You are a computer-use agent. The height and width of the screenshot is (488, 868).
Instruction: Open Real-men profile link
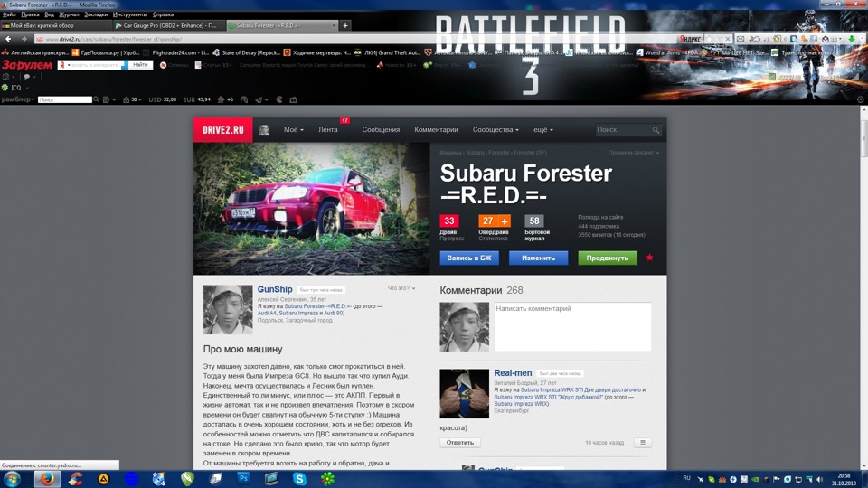click(513, 373)
